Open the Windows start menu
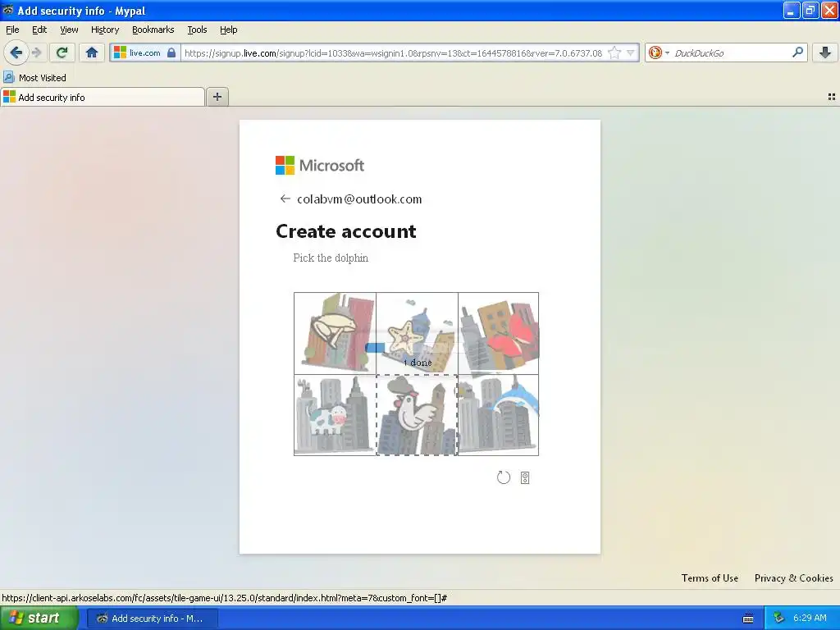840x630 pixels. pos(39,619)
